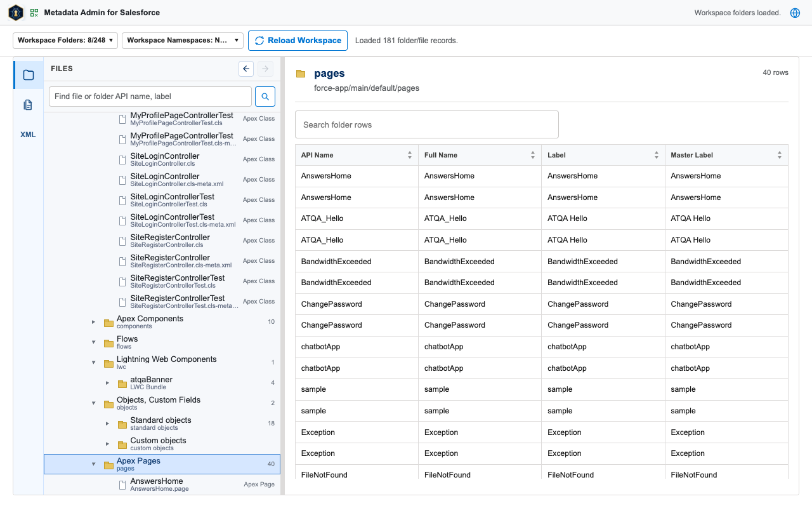Click the first chatbotApp API Name cell
Image resolution: width=812 pixels, height=508 pixels.
tap(357, 347)
